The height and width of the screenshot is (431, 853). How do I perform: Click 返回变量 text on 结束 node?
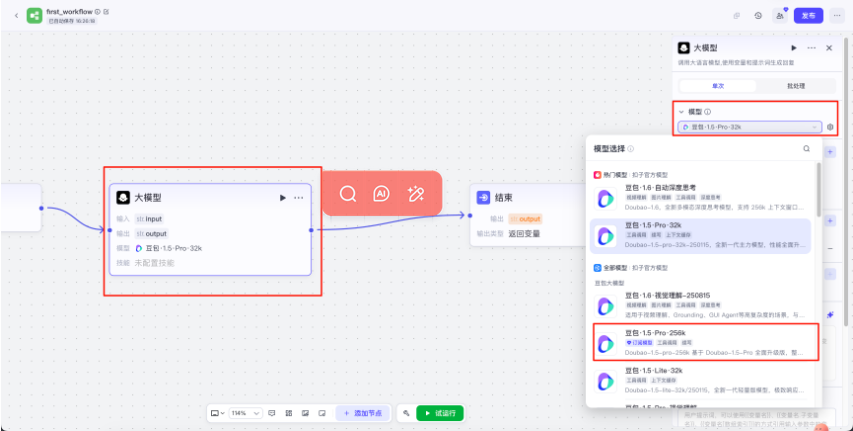point(524,233)
